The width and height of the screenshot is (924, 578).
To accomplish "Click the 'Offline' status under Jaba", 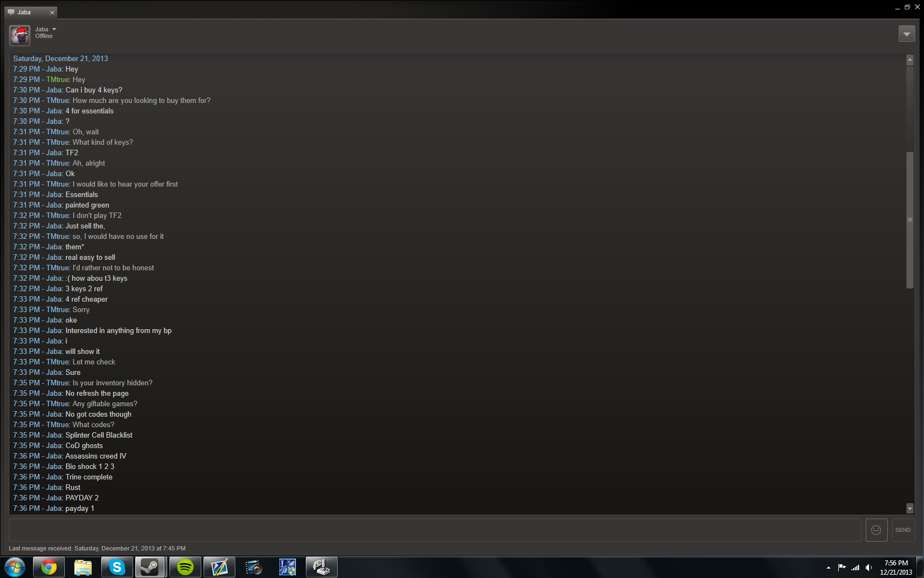I will pyautogui.click(x=44, y=36).
